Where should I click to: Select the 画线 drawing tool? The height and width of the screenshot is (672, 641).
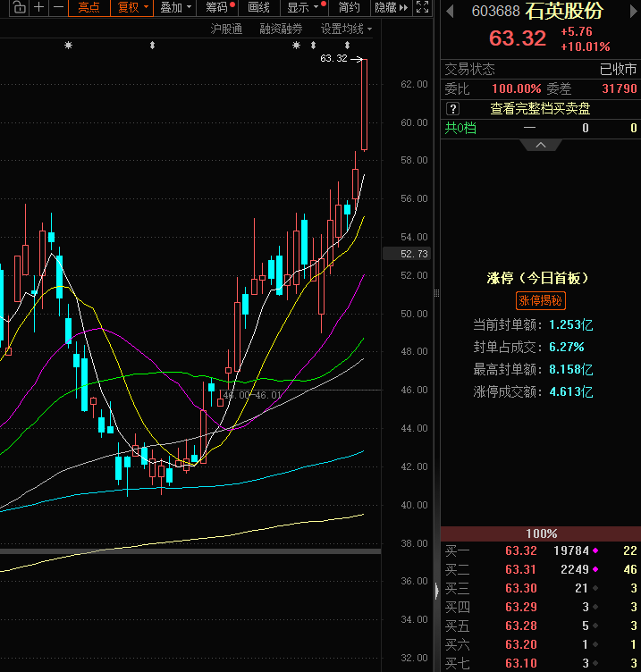coord(258,8)
